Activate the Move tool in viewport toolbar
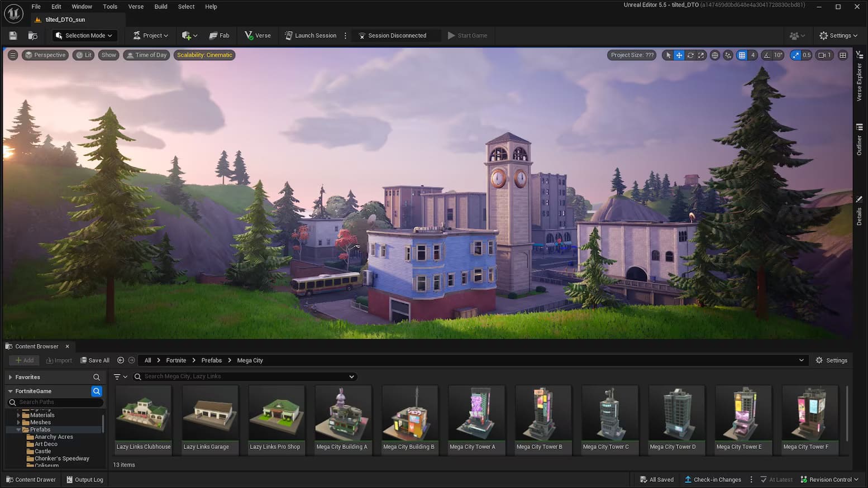The image size is (868, 488). (x=679, y=55)
